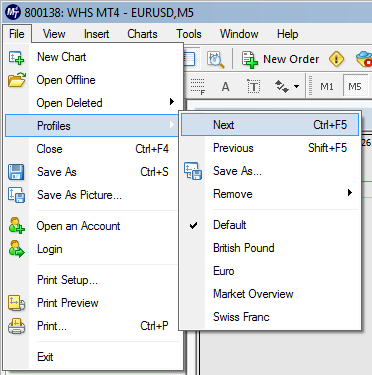
Task: Toggle the M5 timeframe button
Action: [355, 87]
